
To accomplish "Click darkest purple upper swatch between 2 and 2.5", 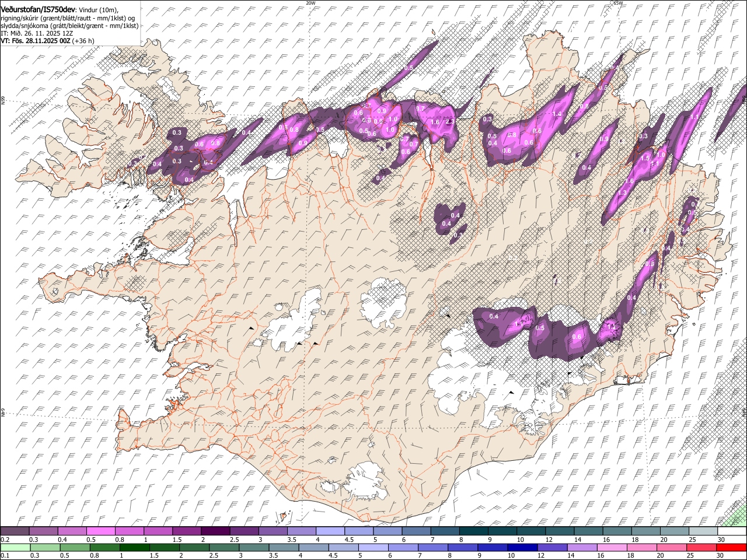I will (215, 531).
